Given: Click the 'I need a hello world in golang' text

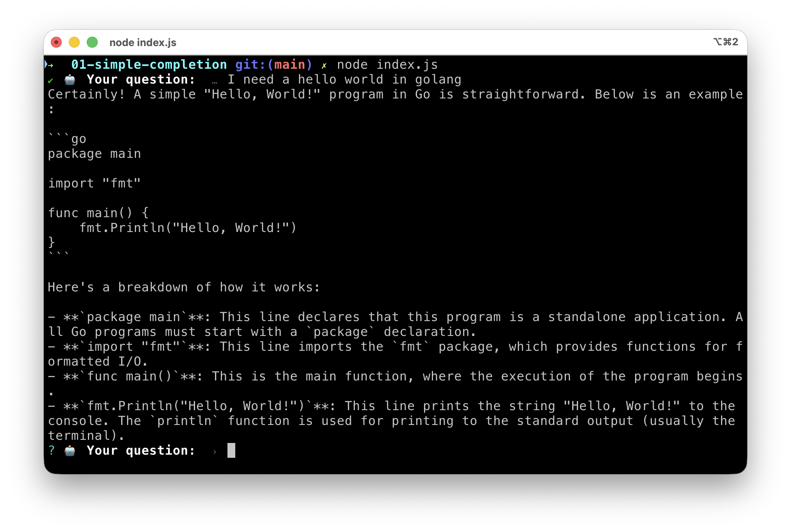Looking at the screenshot, I should 344,79.
